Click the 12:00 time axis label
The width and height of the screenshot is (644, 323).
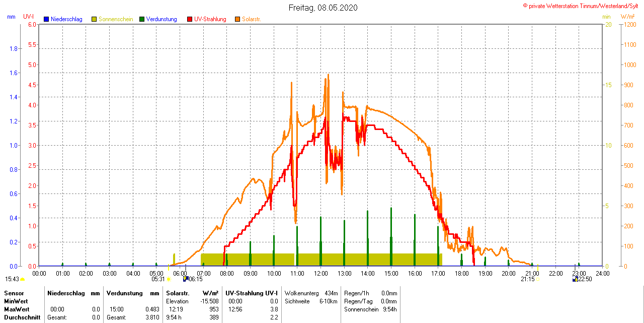(320, 273)
